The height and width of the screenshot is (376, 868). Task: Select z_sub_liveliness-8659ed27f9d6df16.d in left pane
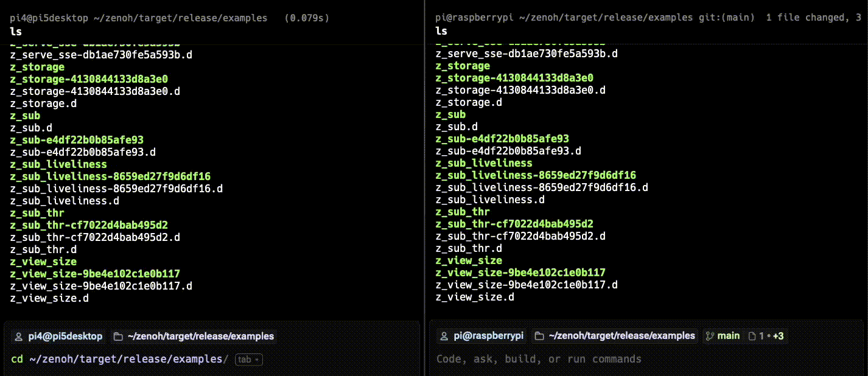(x=116, y=189)
